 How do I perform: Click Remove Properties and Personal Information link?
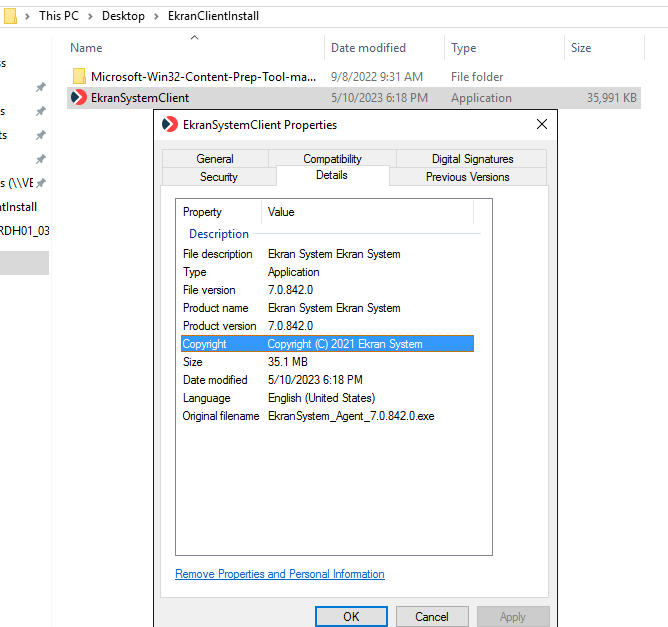coord(280,574)
